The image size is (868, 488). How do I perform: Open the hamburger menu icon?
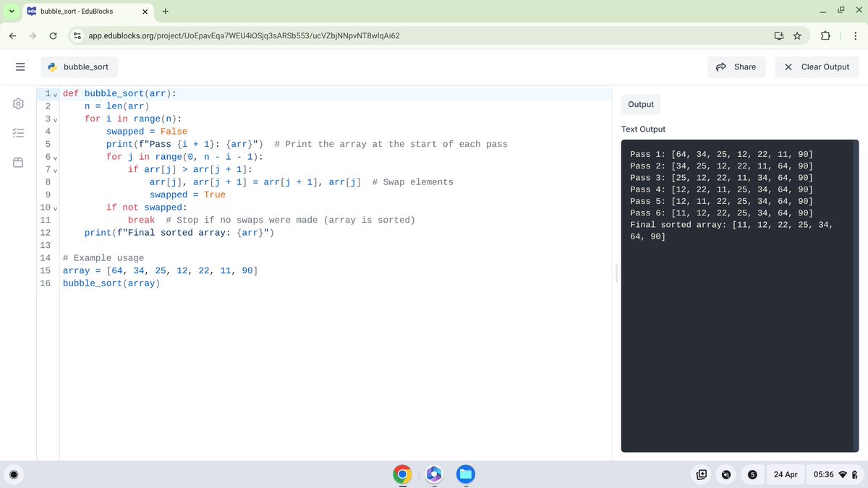20,67
